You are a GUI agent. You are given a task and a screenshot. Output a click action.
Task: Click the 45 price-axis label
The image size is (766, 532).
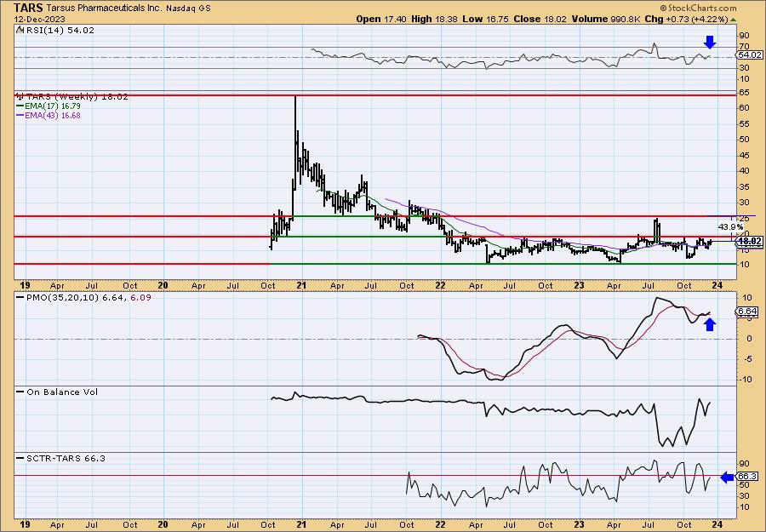pos(745,156)
